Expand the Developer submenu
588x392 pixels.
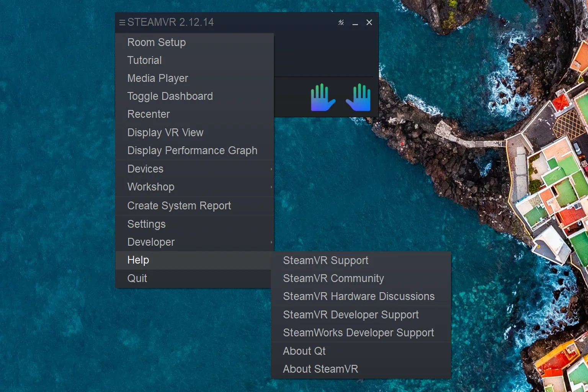194,242
